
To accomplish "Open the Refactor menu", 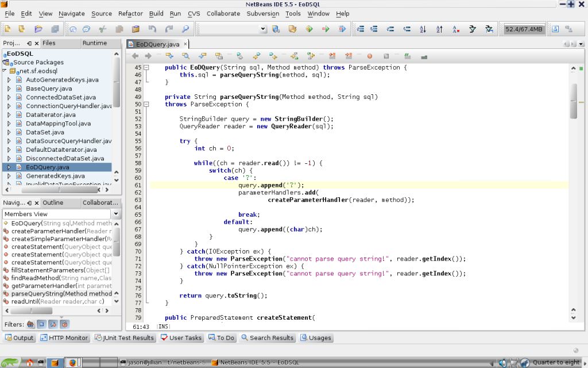I will [x=130, y=14].
